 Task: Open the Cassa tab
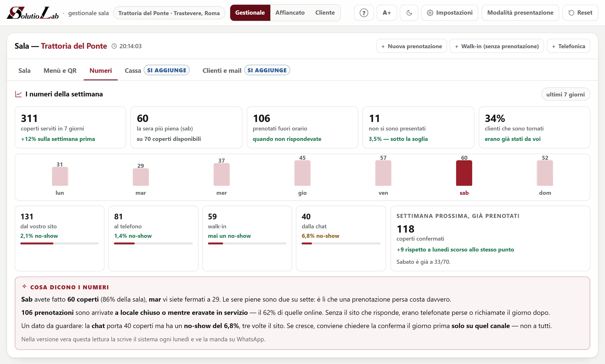(x=157, y=71)
